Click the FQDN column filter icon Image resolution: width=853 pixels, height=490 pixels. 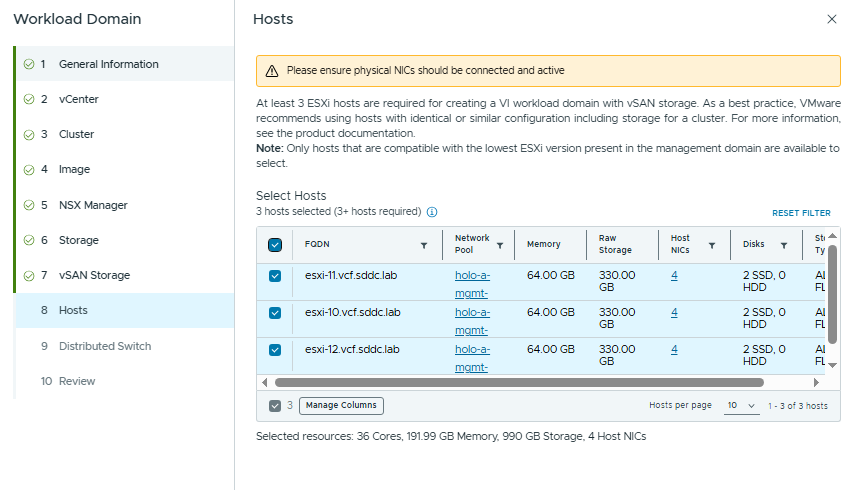point(423,245)
